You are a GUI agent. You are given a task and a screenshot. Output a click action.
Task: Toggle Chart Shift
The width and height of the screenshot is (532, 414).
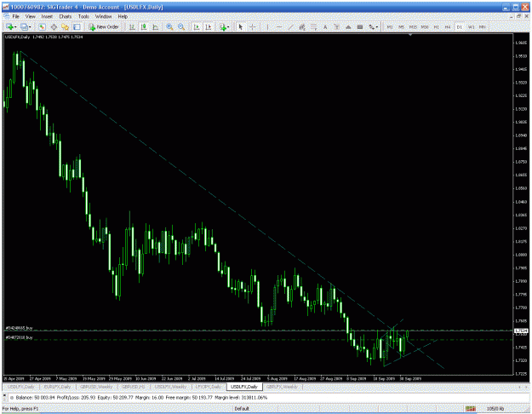[x=209, y=26]
